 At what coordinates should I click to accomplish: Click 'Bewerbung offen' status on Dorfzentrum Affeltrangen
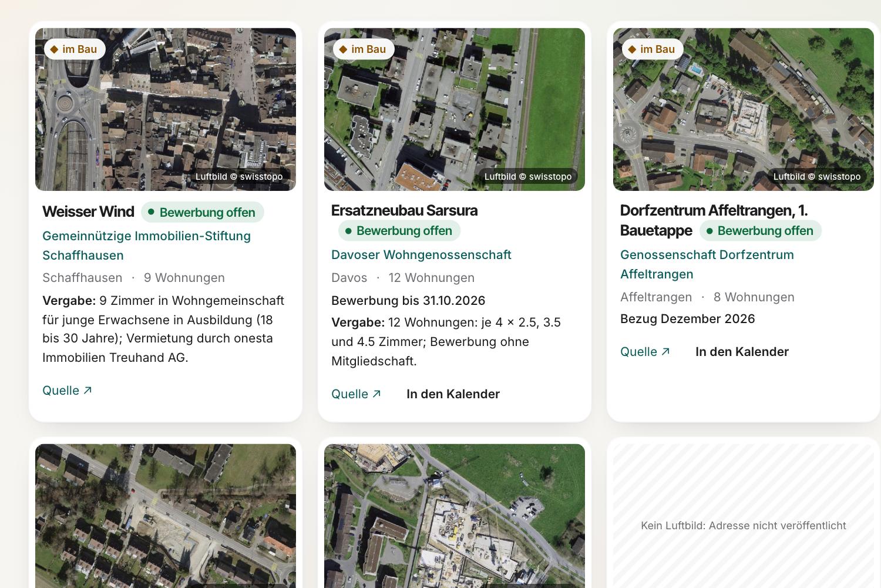(761, 231)
